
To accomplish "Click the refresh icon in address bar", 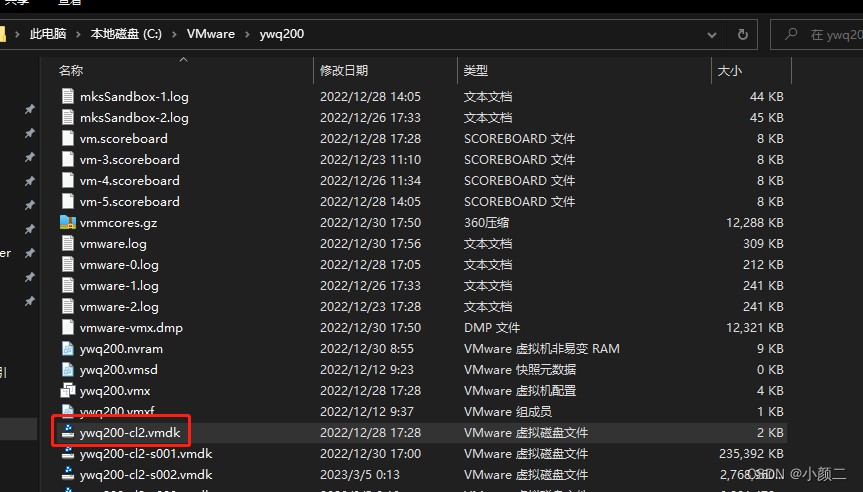I will click(x=742, y=34).
